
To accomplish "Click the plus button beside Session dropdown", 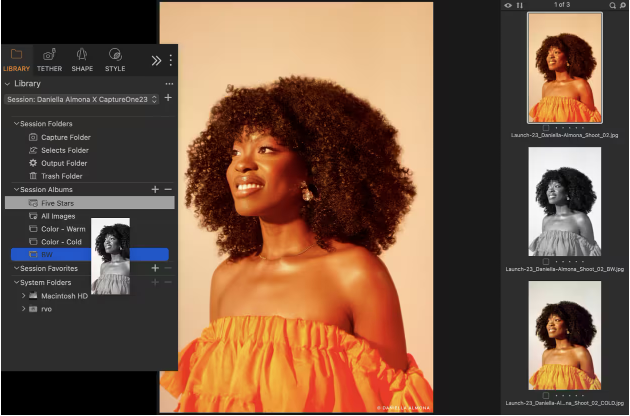I will 168,99.
